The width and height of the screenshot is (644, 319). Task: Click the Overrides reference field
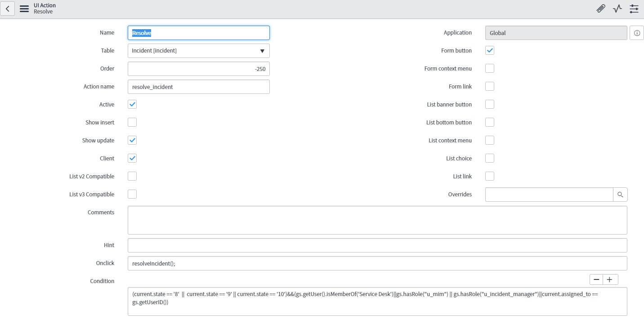tap(549, 195)
